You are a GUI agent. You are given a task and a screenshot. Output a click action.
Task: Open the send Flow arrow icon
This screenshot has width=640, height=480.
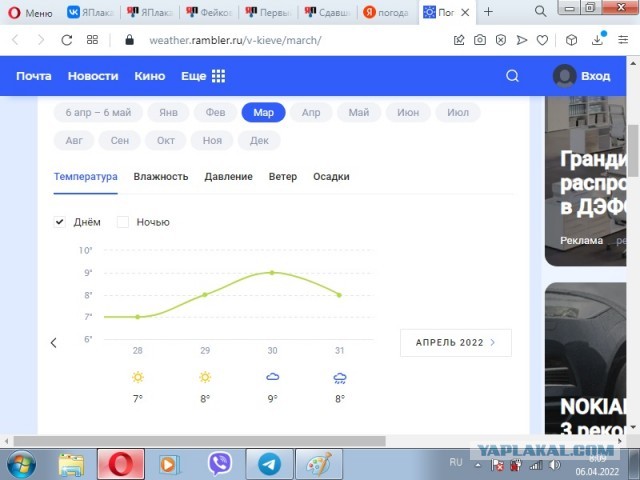click(522, 40)
